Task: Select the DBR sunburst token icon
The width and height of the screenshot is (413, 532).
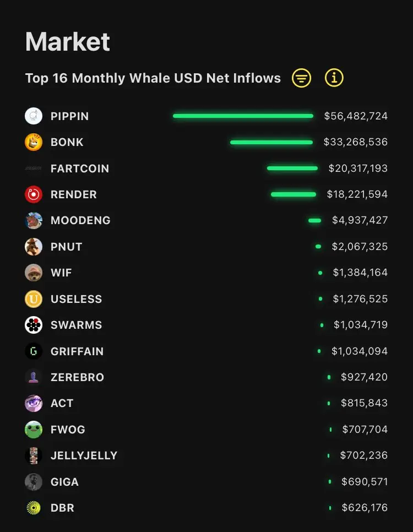Action: coord(34,508)
